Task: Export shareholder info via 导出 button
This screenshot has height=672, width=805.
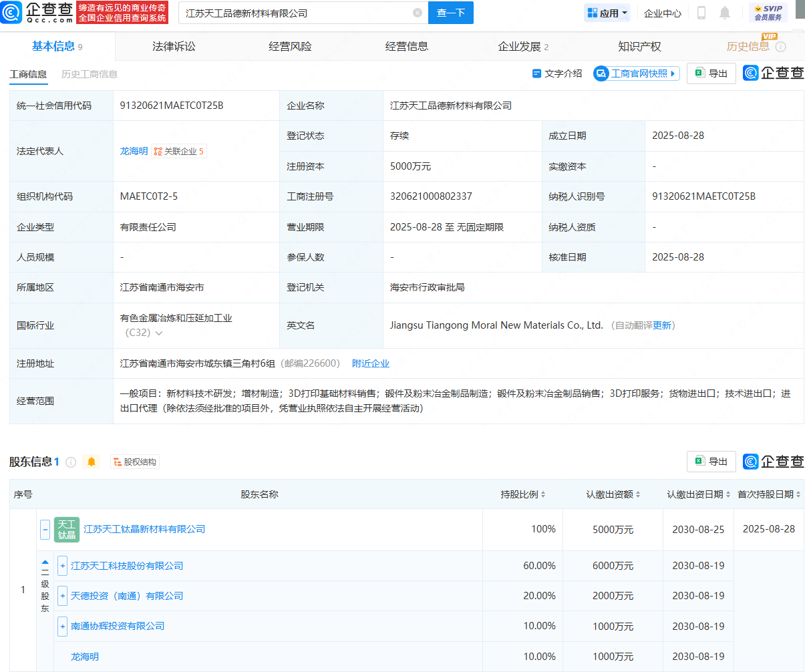Action: click(711, 462)
